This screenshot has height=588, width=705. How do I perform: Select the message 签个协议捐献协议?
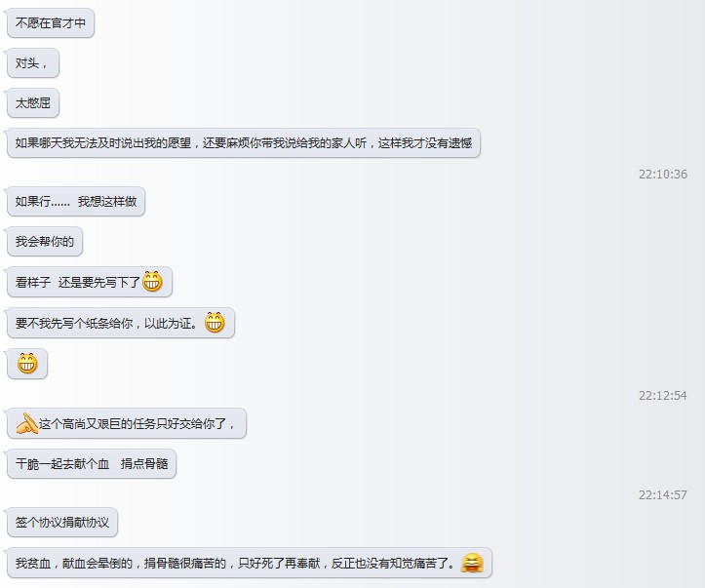tap(62, 523)
